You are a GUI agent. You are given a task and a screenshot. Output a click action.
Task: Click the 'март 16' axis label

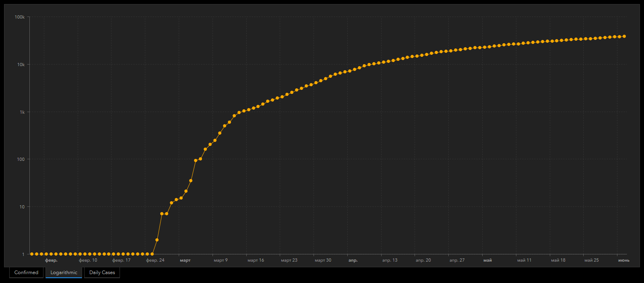point(256,260)
